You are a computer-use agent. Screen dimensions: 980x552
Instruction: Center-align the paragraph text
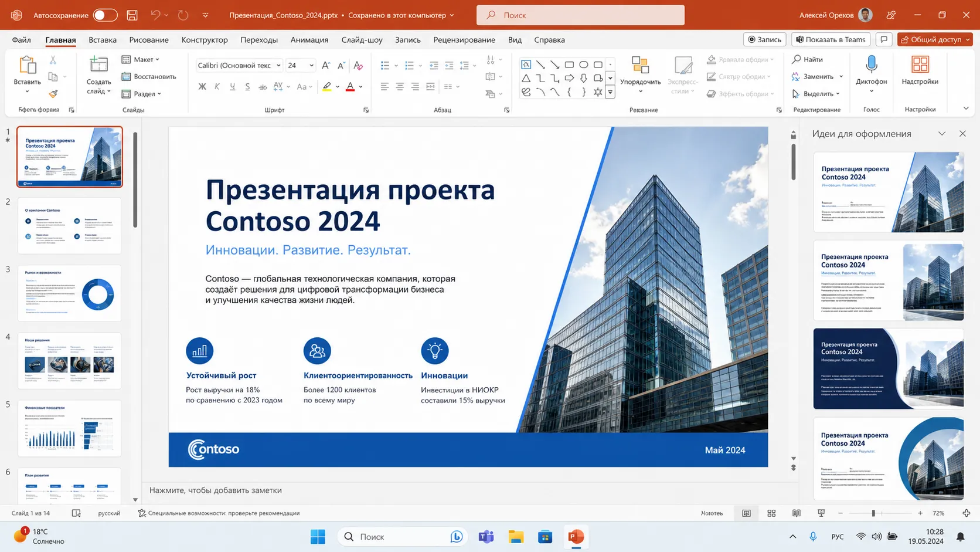[400, 86]
